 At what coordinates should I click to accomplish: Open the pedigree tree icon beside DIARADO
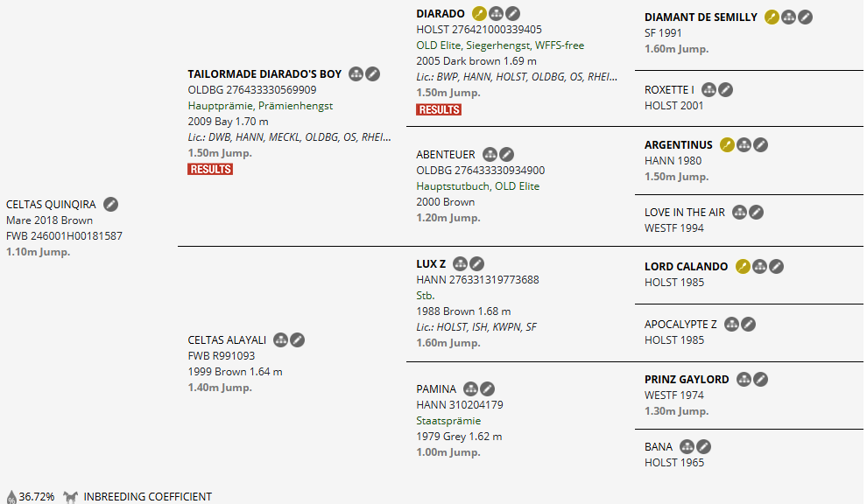point(497,13)
